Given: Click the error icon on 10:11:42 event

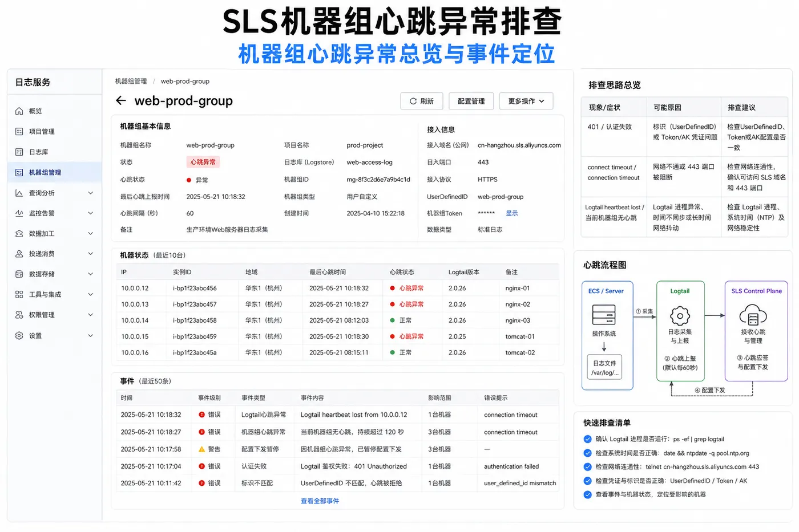Looking at the screenshot, I should (201, 483).
